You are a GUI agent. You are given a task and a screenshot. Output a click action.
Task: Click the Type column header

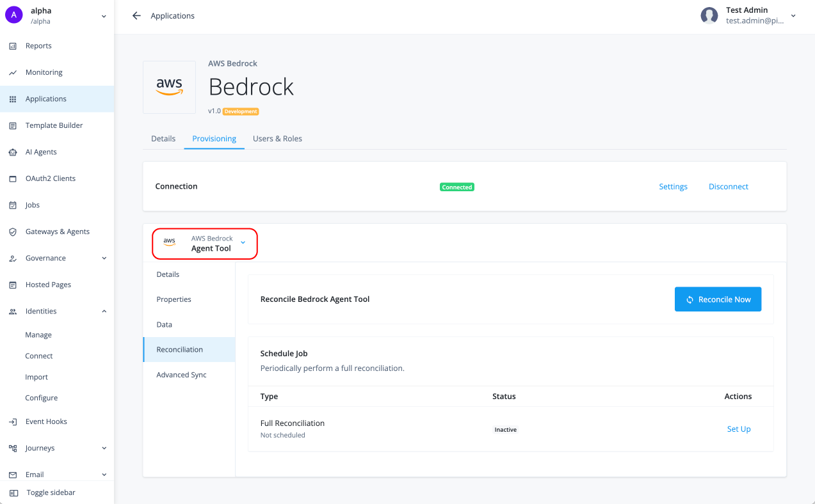pyautogui.click(x=269, y=397)
